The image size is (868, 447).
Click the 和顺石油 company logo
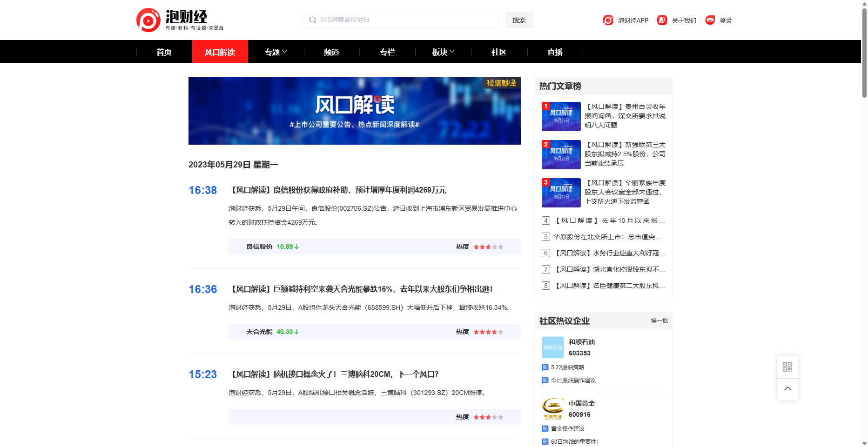553,347
